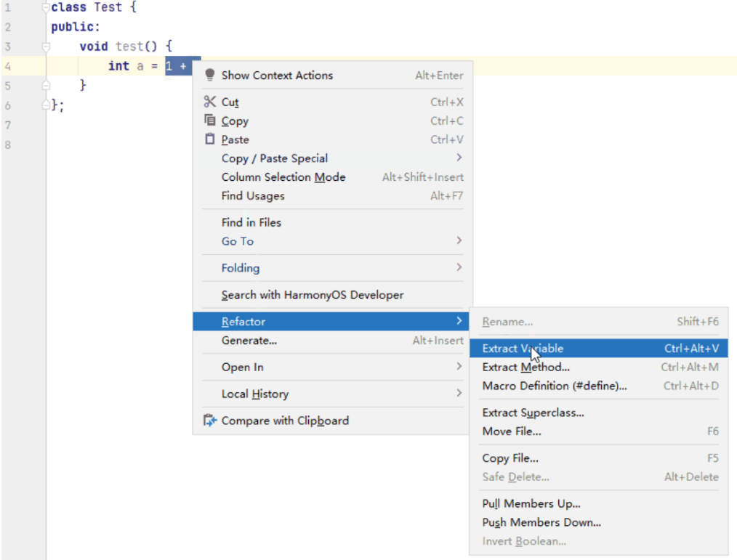This screenshot has width=737, height=560.
Task: Collapse the test() method fold marker
Action: 46,46
